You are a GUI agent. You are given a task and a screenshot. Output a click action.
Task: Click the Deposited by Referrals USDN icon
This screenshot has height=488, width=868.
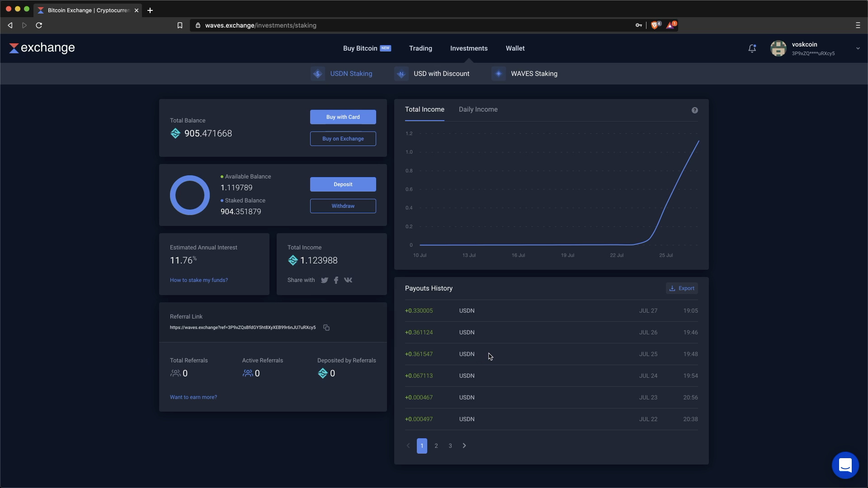coord(323,373)
